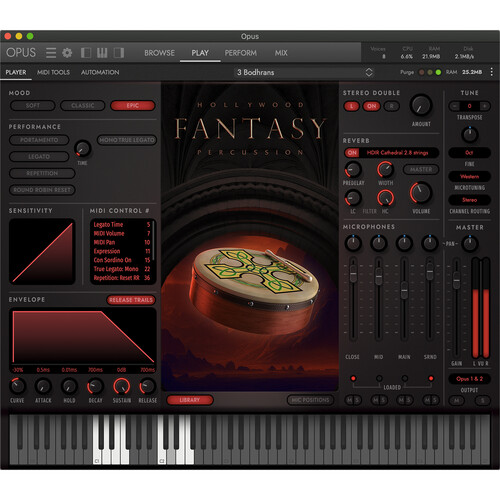Image resolution: width=500 pixels, height=500 pixels.
Task: Click the Reverb HC filter knob
Action: coord(385,198)
